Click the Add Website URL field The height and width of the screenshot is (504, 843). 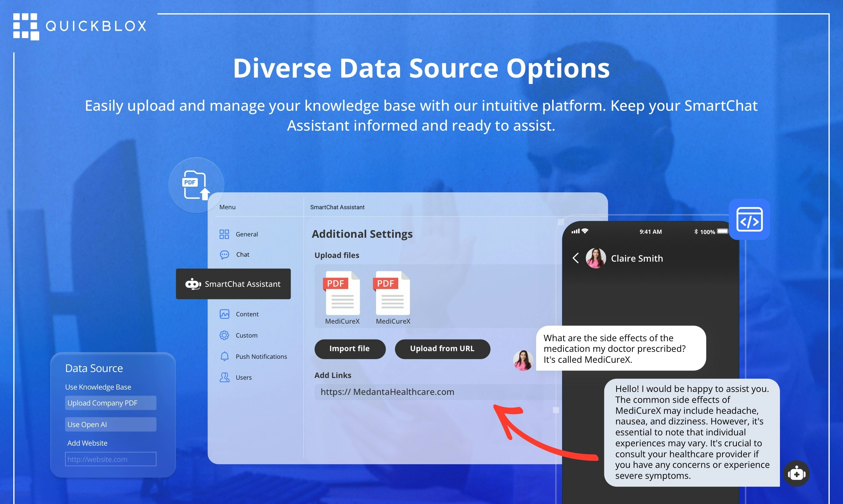(x=111, y=459)
